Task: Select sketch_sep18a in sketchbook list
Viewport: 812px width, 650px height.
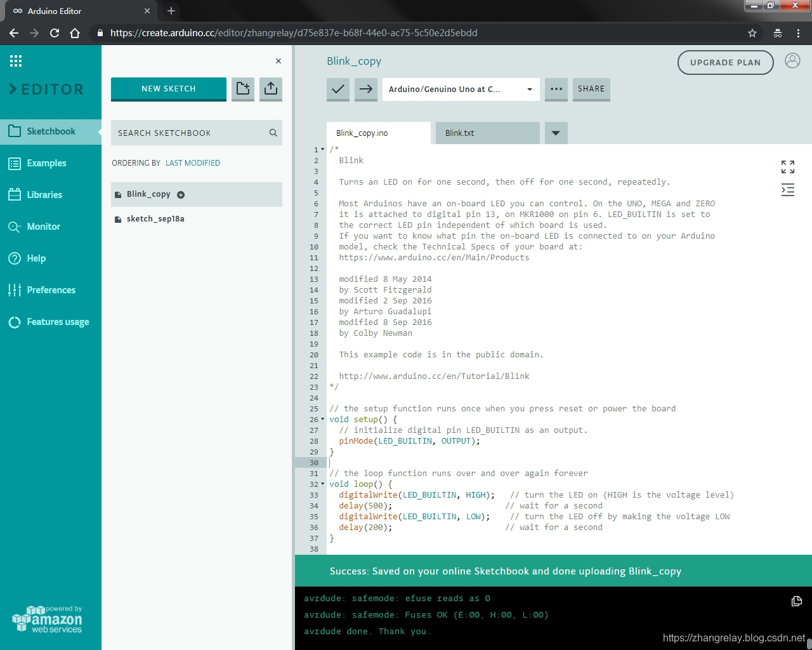Action: point(197,219)
